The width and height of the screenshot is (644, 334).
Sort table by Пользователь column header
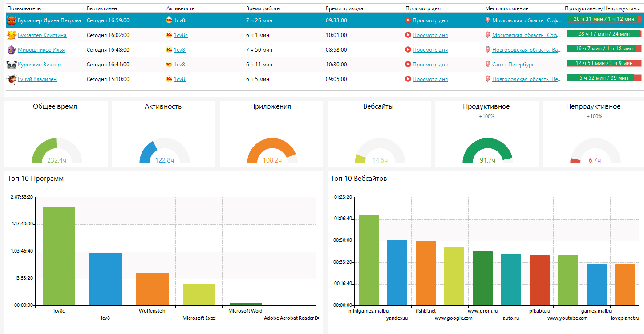click(24, 8)
